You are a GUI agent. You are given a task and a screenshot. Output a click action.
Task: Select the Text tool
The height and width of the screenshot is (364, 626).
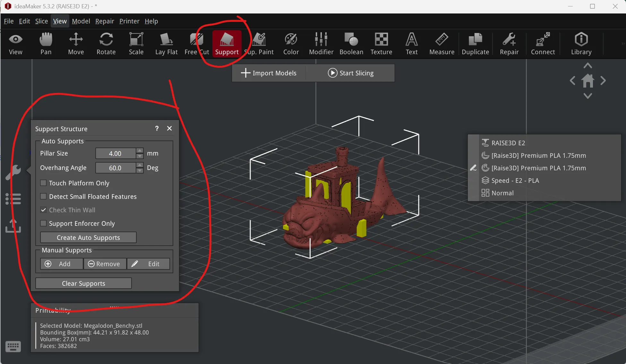click(412, 44)
